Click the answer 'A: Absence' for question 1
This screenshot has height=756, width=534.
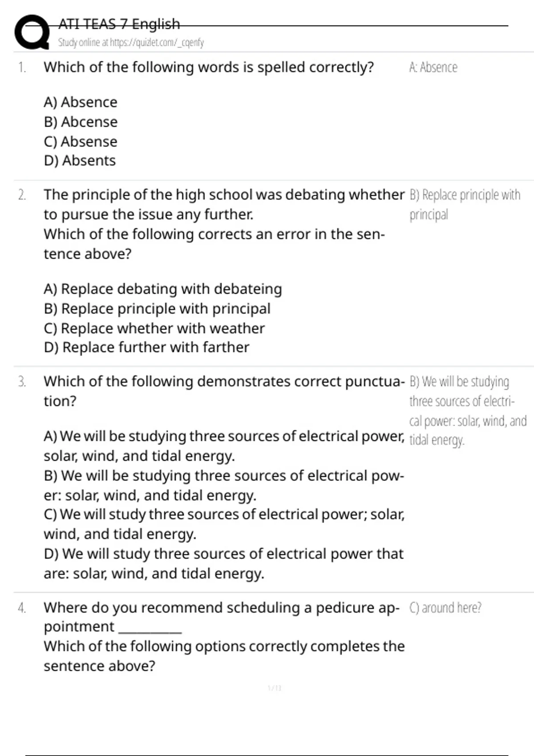click(x=433, y=68)
